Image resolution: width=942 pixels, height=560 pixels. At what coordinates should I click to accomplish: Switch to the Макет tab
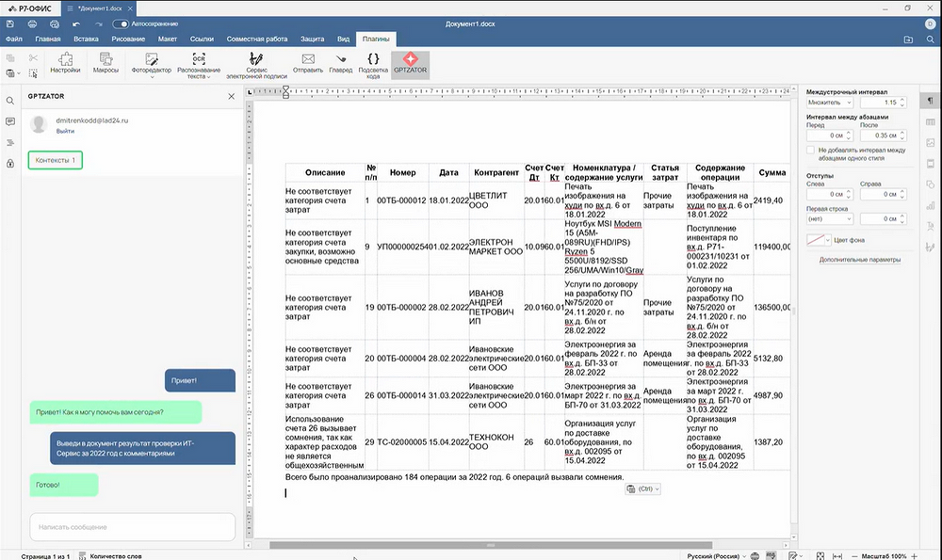(167, 39)
